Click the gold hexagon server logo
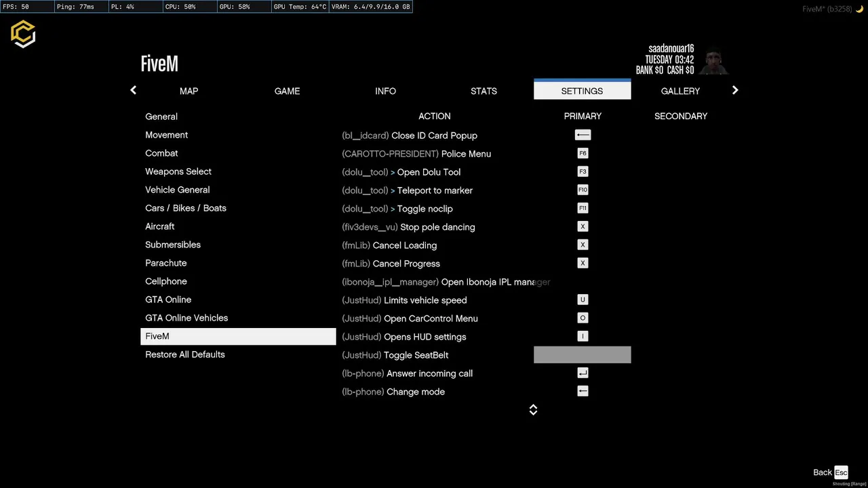Image resolution: width=868 pixels, height=488 pixels. click(23, 33)
